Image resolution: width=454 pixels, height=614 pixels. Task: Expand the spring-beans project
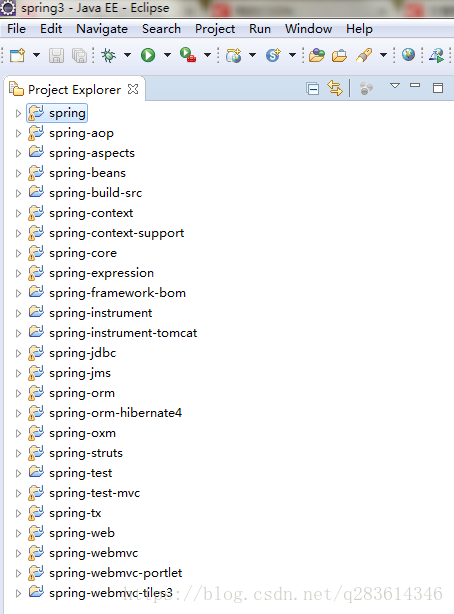(x=18, y=173)
